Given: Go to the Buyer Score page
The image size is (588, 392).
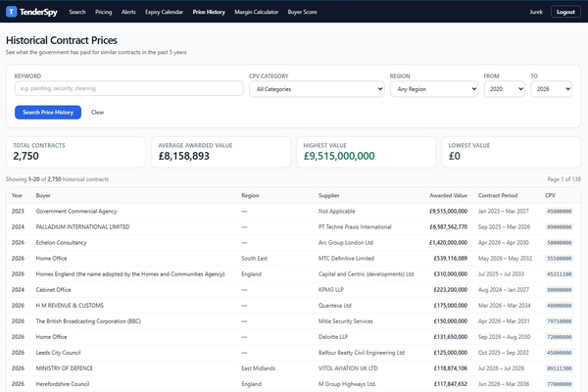Looking at the screenshot, I should coord(302,12).
